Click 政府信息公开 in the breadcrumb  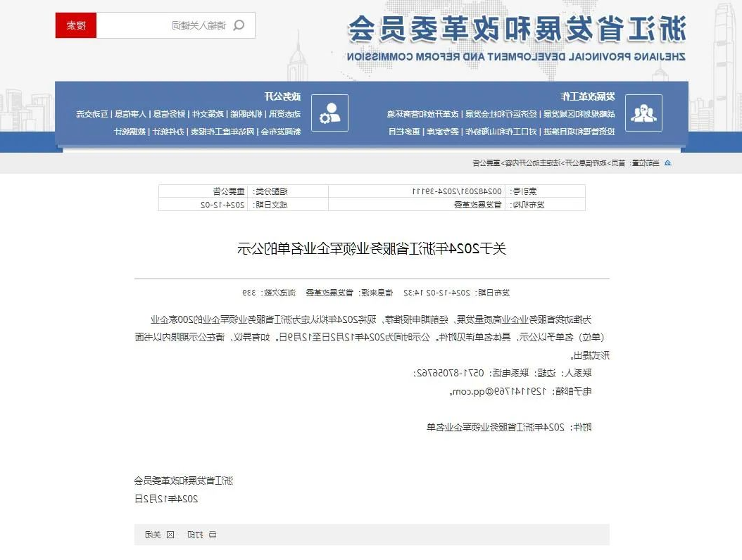[x=587, y=163]
